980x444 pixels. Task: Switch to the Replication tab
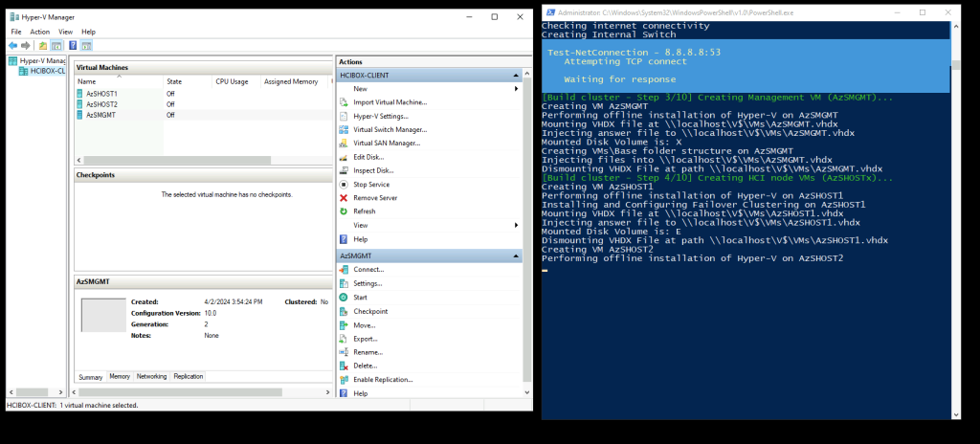pos(189,376)
